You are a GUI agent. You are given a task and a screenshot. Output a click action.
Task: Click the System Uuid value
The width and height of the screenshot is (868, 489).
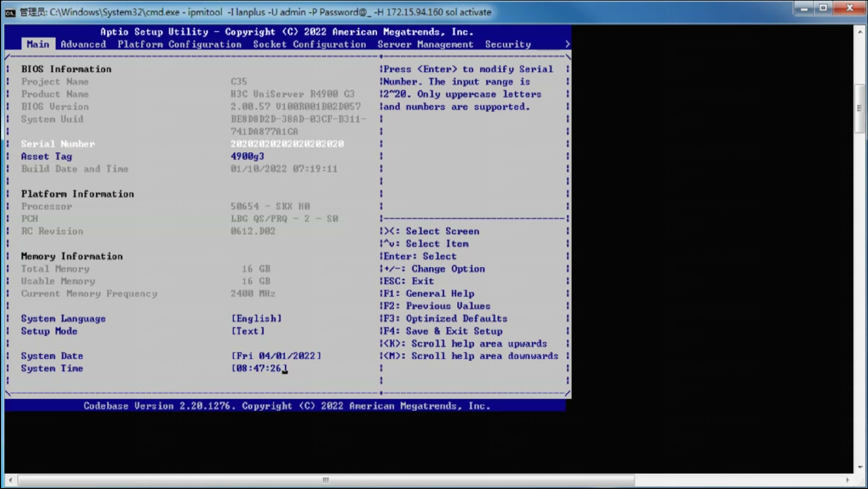tap(298, 125)
